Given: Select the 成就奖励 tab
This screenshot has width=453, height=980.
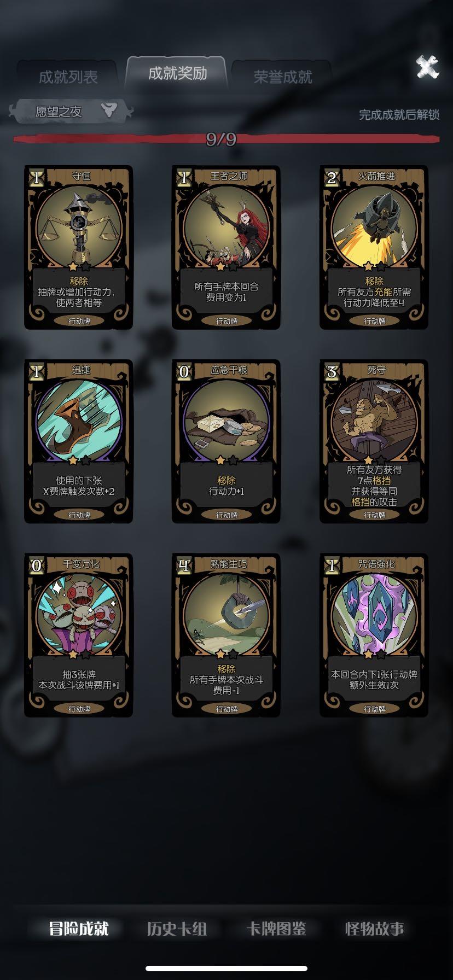Looking at the screenshot, I should coord(177,73).
